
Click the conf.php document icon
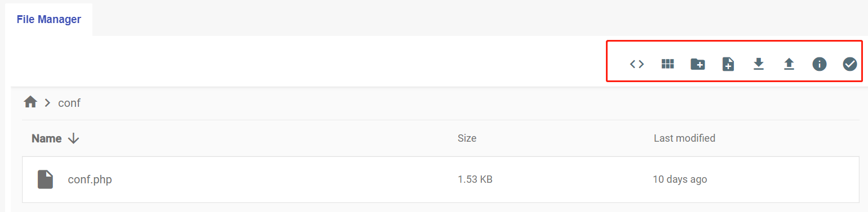45,179
